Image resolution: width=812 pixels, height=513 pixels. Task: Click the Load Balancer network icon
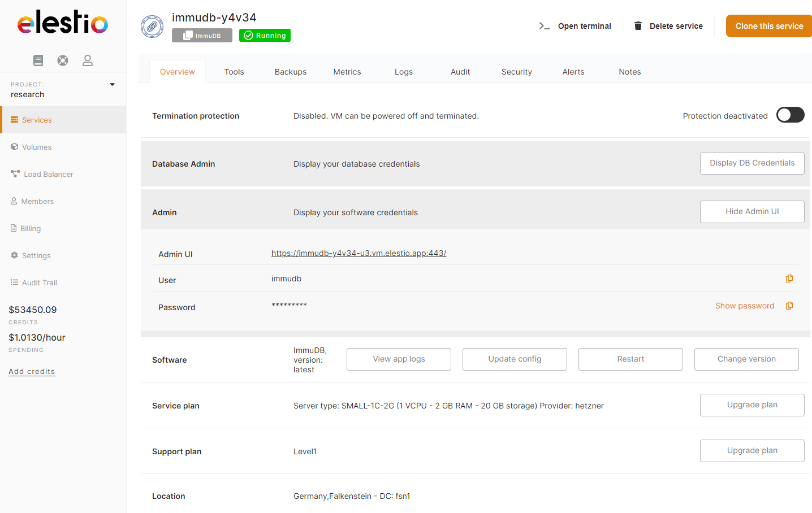(x=15, y=174)
